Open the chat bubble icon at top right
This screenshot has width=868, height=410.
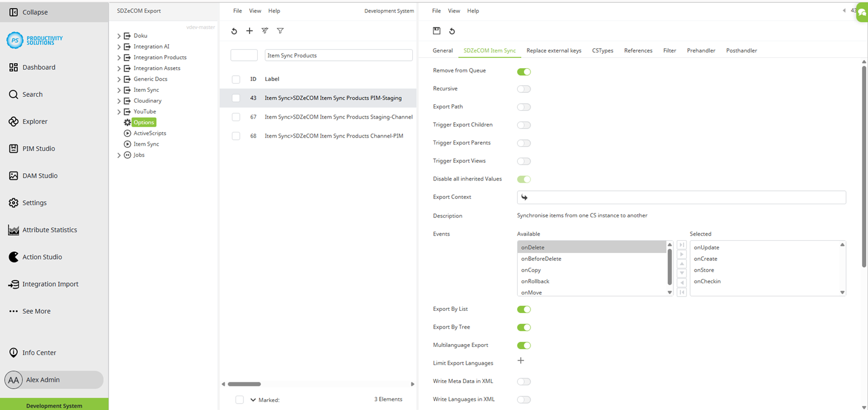[x=861, y=13]
